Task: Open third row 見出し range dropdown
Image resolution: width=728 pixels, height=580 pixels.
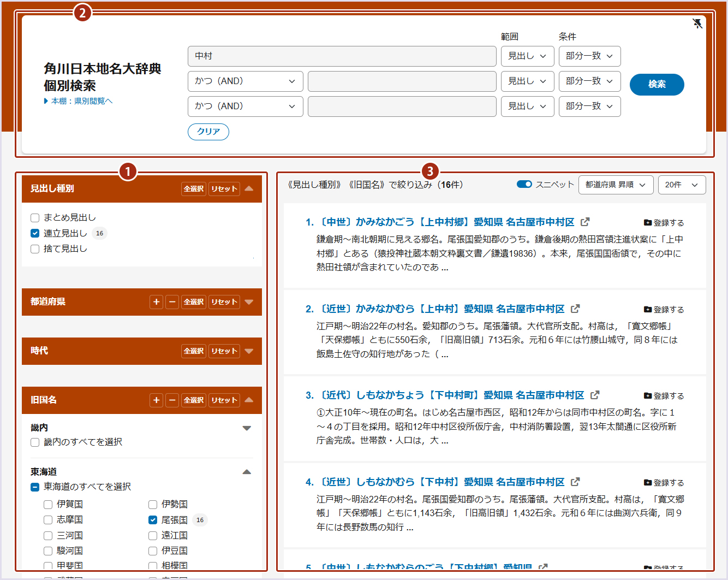Action: (x=528, y=106)
